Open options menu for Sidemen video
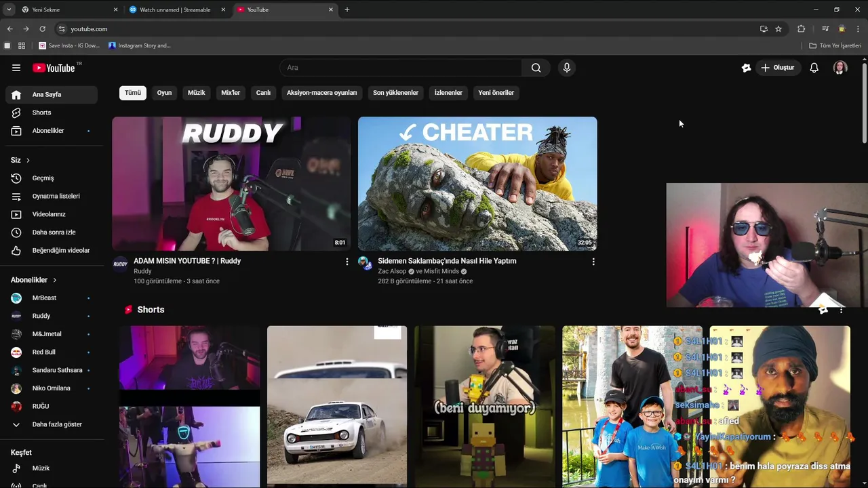This screenshot has height=488, width=868. point(593,262)
